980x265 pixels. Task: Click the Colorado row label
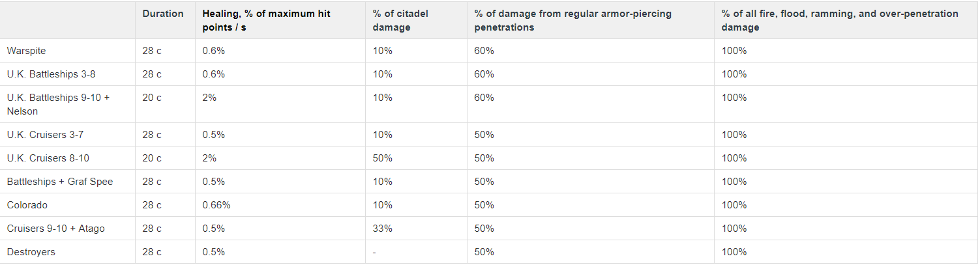(x=27, y=205)
